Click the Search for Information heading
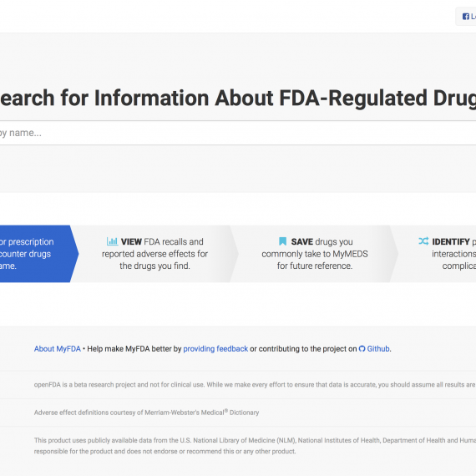 tap(238, 98)
